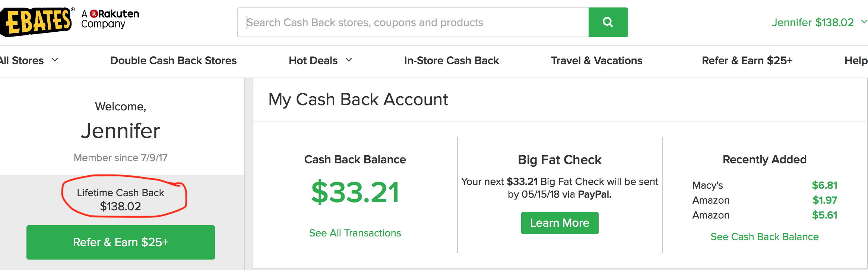This screenshot has width=868, height=270.
Task: Click the Ebates logo
Action: (x=37, y=22)
